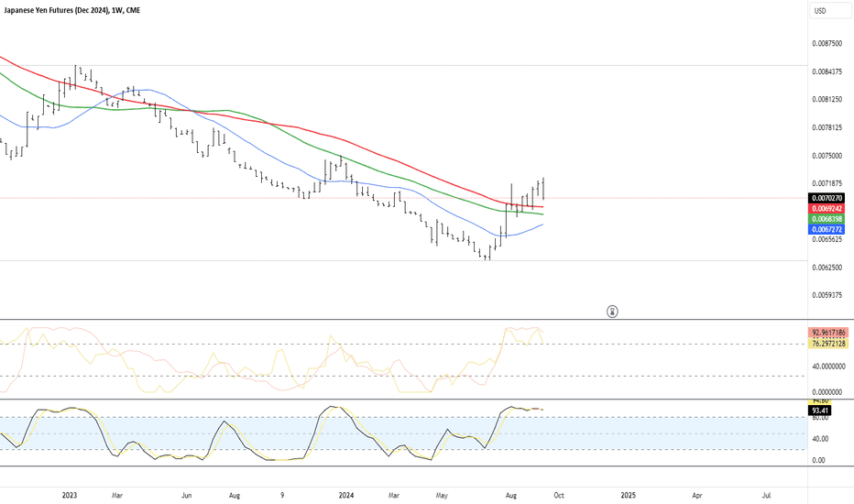Click the 0.0062500 price axis label
This screenshot has width=854, height=504.
point(827,268)
